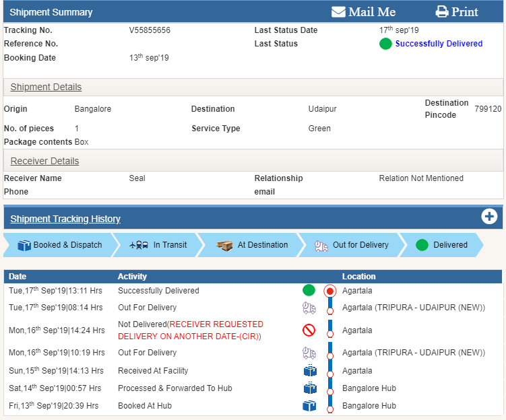
Task: Select the Booked & Dispatch stage
Action: pyautogui.click(x=59, y=245)
